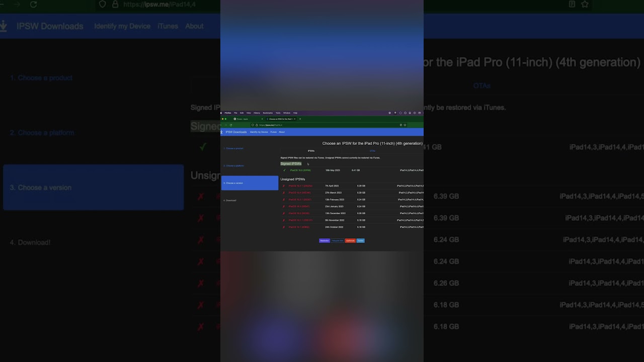
Task: Select the unsigned row dated 13th December 2022 in the centered page
Action: click(352, 213)
